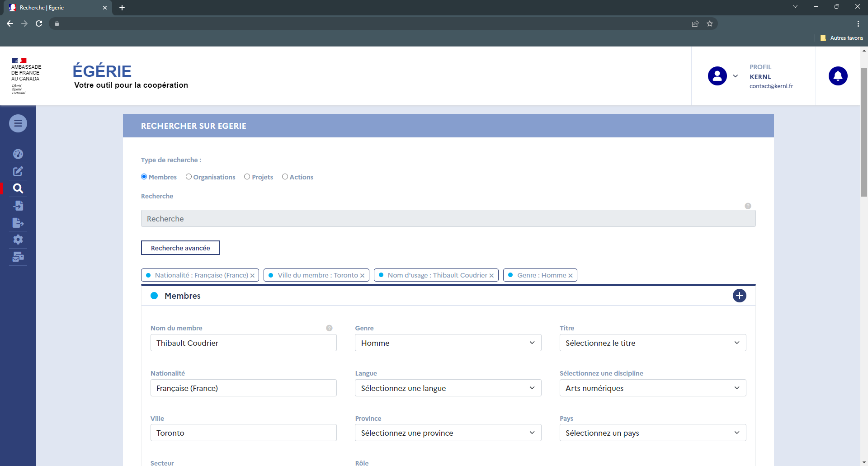
Task: Click the ÉGÉRIE title link
Action: [x=102, y=71]
